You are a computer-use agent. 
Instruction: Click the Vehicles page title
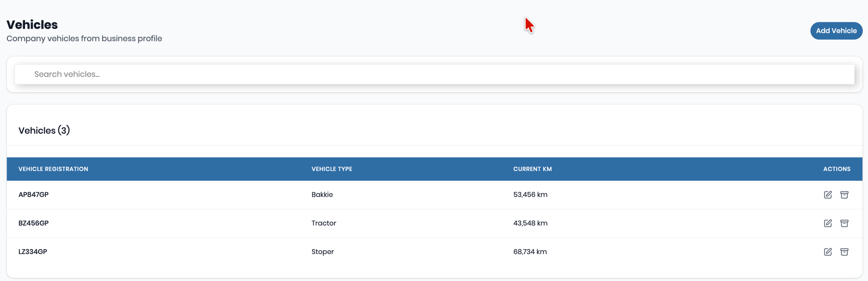coord(32,25)
